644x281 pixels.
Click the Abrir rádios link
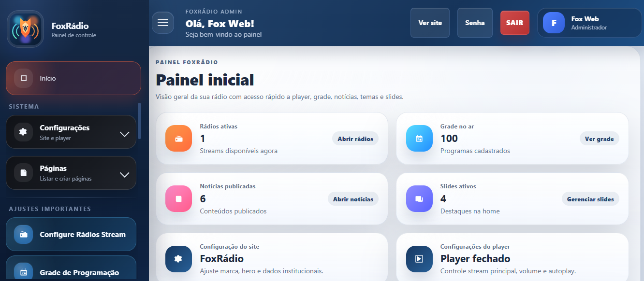(355, 139)
